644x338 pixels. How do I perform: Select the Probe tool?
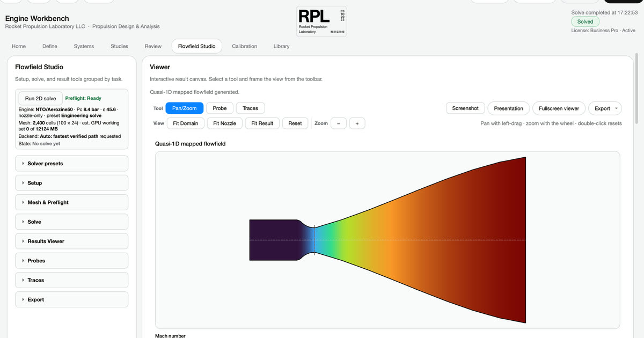219,108
